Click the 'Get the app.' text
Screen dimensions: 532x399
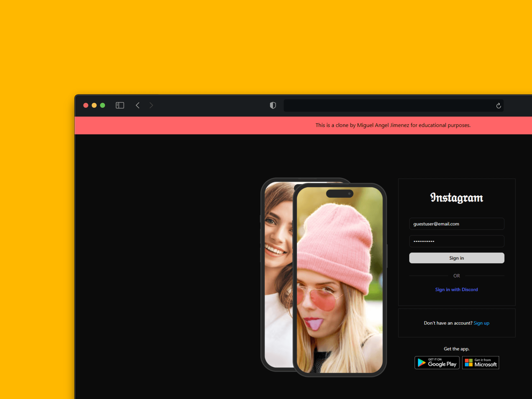point(457,349)
